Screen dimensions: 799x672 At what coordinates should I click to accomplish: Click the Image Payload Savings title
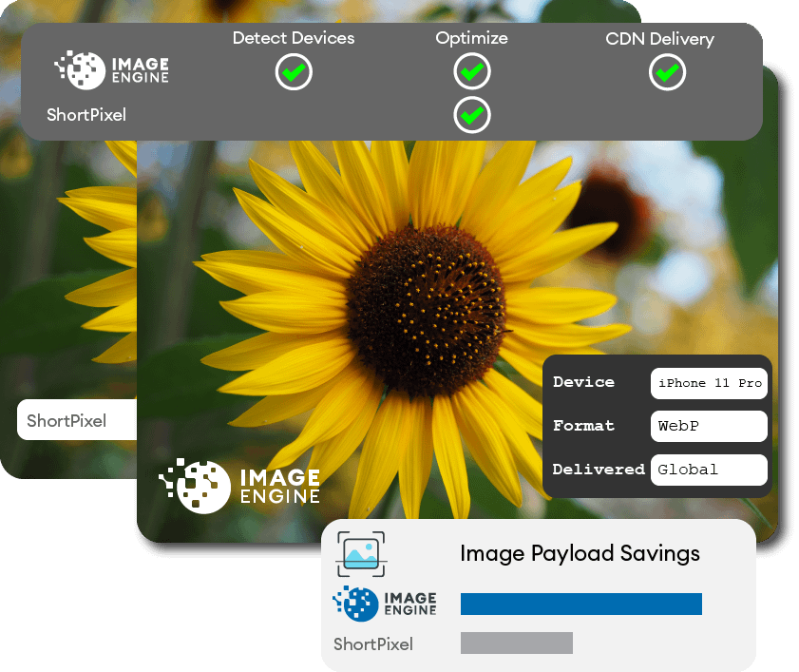(x=580, y=554)
